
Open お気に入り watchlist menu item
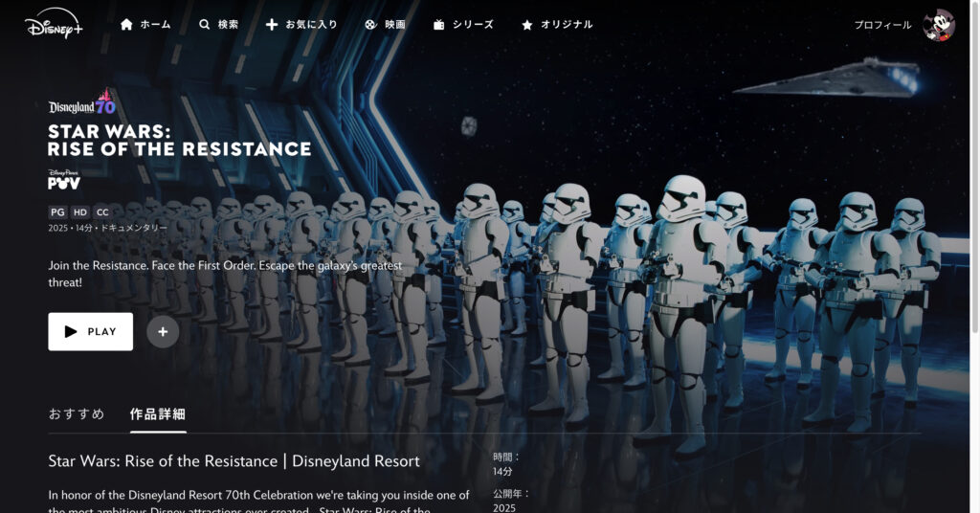click(x=311, y=24)
